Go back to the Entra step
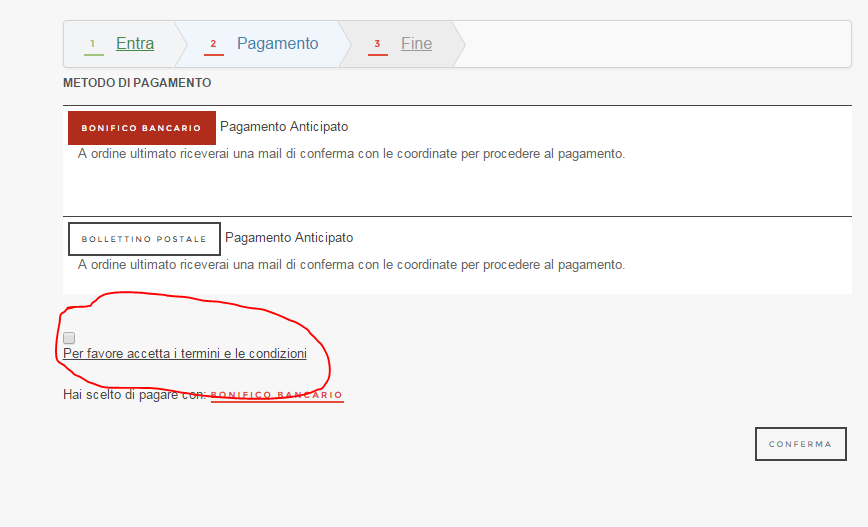868x527 pixels. point(135,44)
